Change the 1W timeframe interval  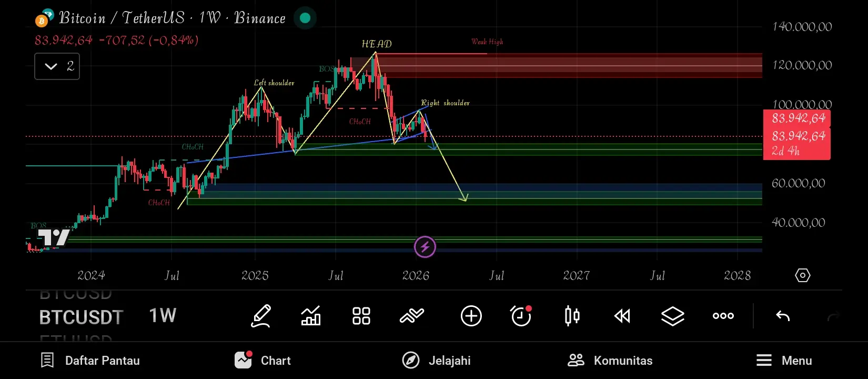point(163,316)
